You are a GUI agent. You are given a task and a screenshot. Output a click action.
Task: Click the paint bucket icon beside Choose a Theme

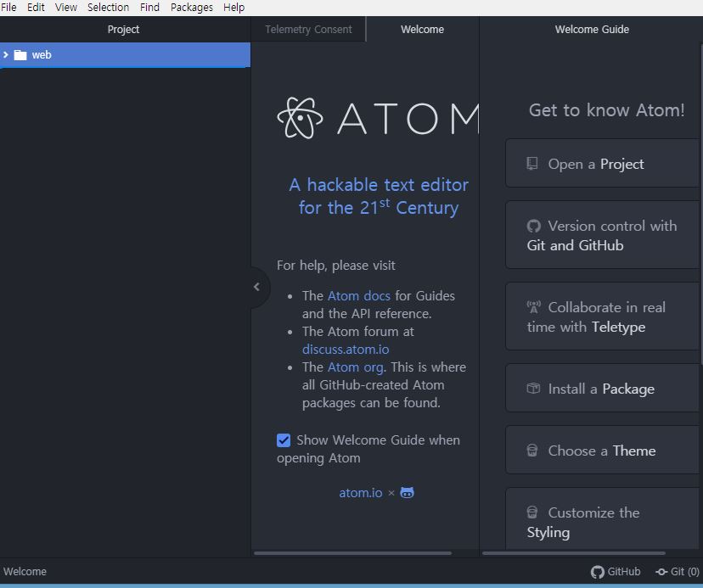(532, 450)
